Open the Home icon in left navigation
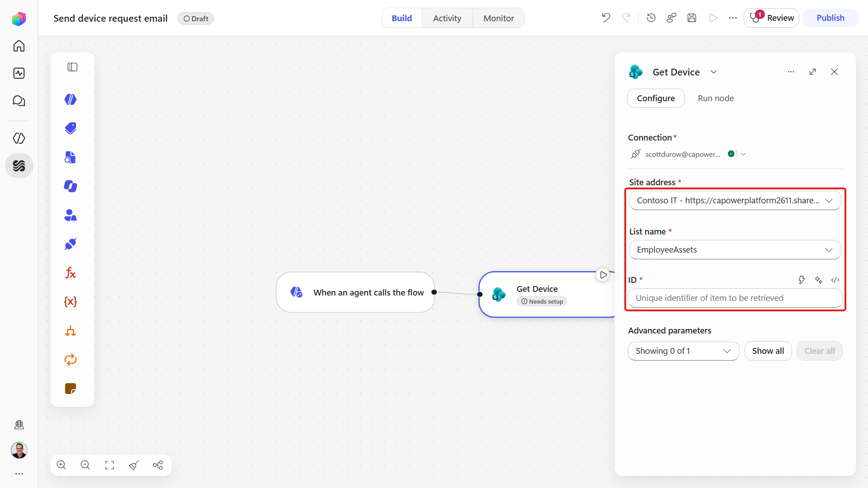Viewport: 868px width, 488px height. point(19,46)
